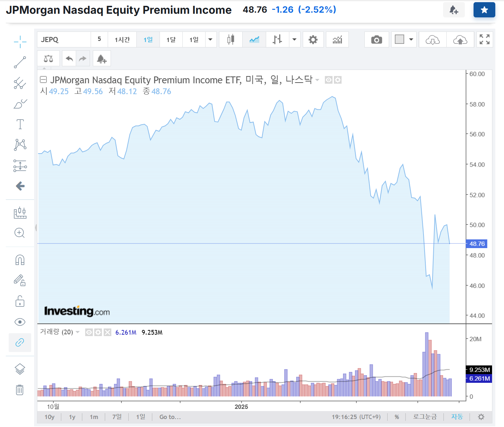The image size is (504, 427).
Task: Open the chart layout dropdown arrow
Action: coord(411,39)
